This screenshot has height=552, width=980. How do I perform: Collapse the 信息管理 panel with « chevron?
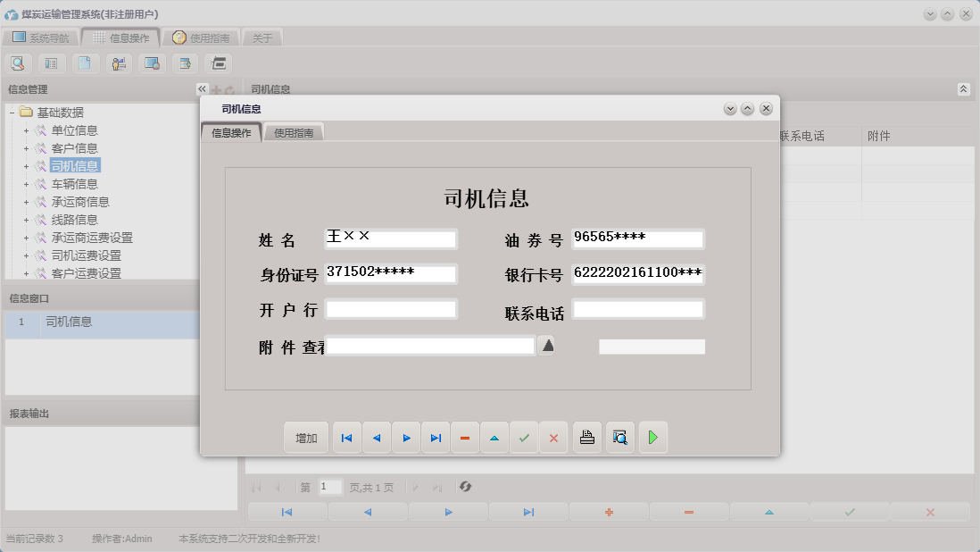[x=202, y=88]
